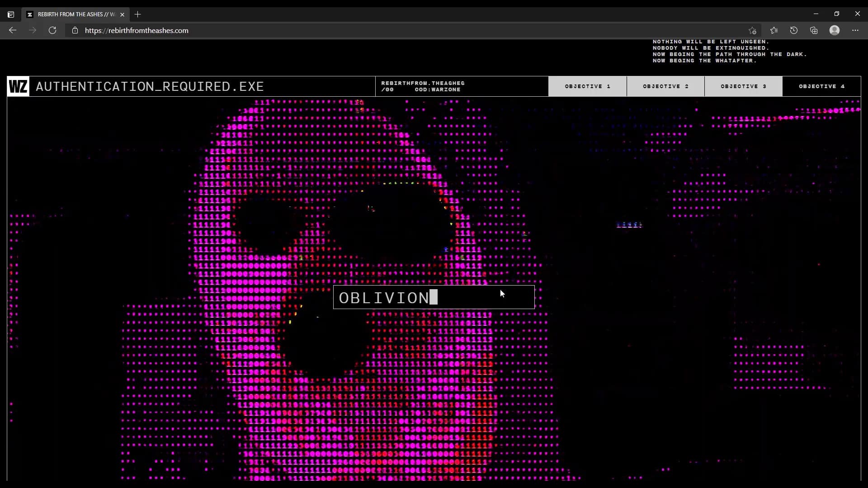Image resolution: width=868 pixels, height=488 pixels.
Task: Open the user profile avatar
Action: pyautogui.click(x=835, y=30)
